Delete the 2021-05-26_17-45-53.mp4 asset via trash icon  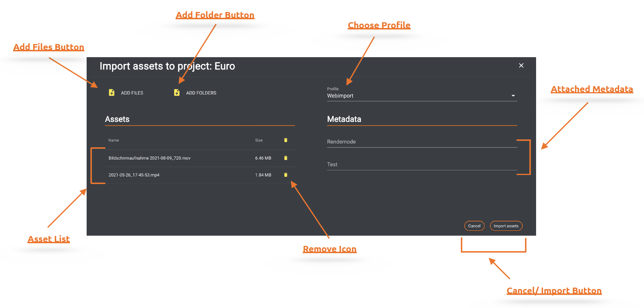tap(286, 175)
